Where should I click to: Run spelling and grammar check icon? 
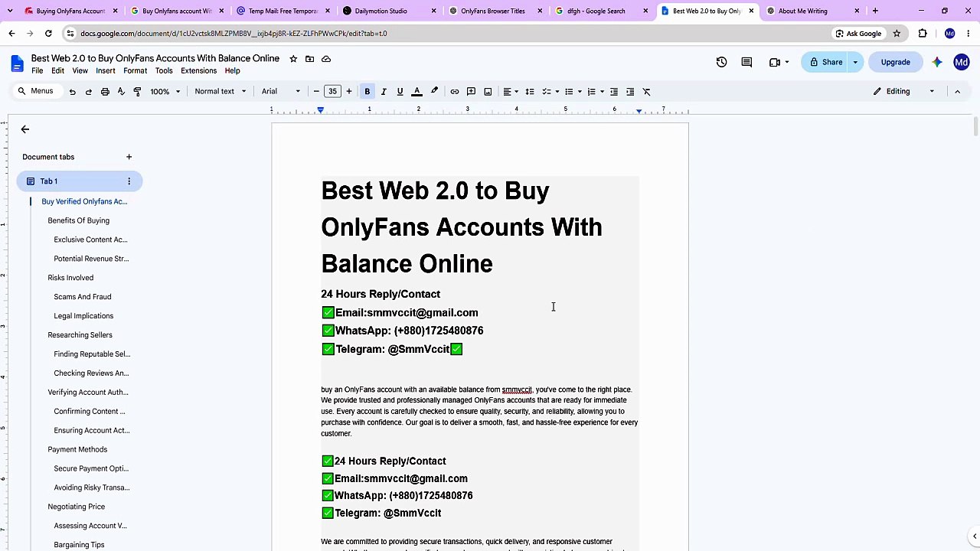click(121, 92)
